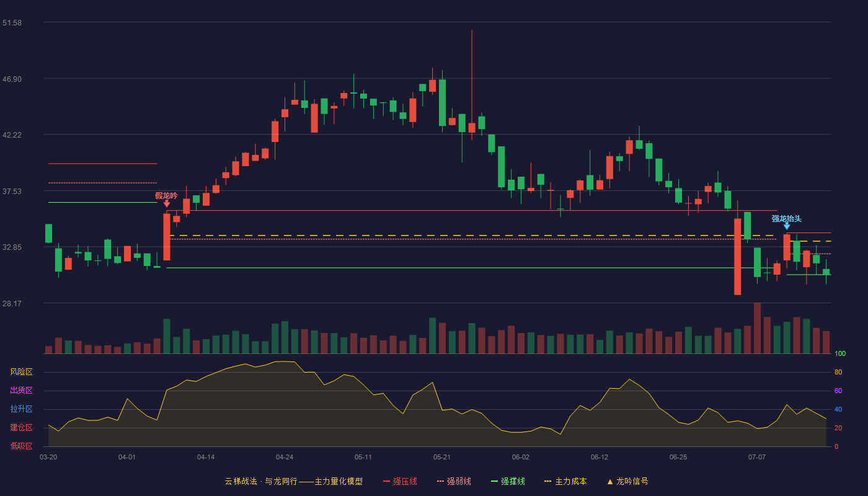Click the tallest volume bar near 07-07
868x496 pixels.
pyautogui.click(x=757, y=328)
